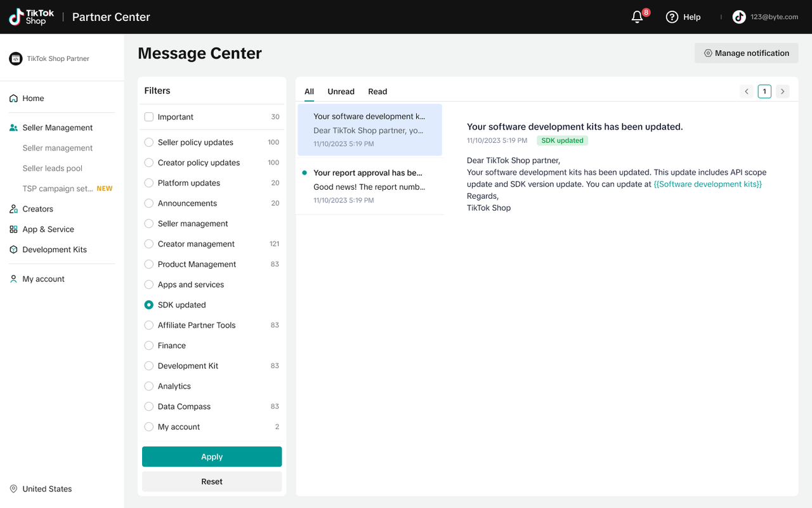812x508 pixels.
Task: Click the Home icon in the sidebar
Action: point(13,98)
